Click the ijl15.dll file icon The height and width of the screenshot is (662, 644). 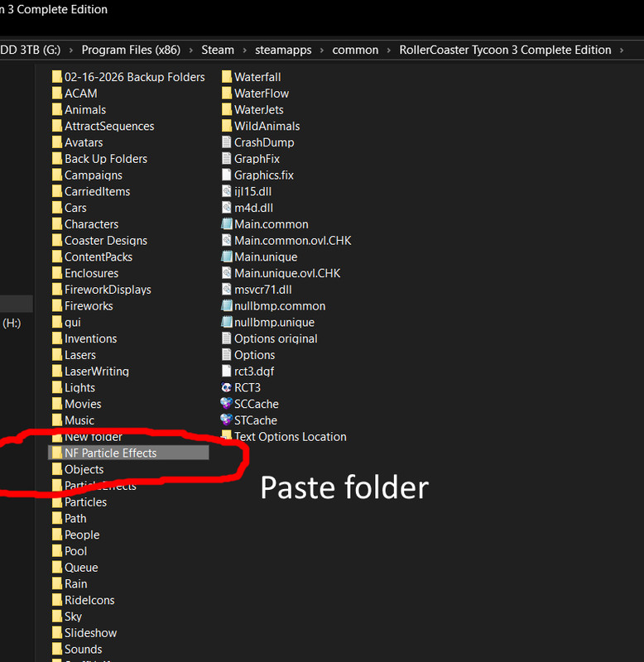point(227,191)
